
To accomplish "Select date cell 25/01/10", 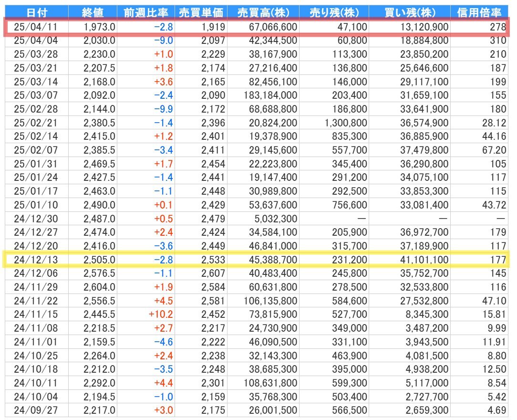I will tap(36, 205).
